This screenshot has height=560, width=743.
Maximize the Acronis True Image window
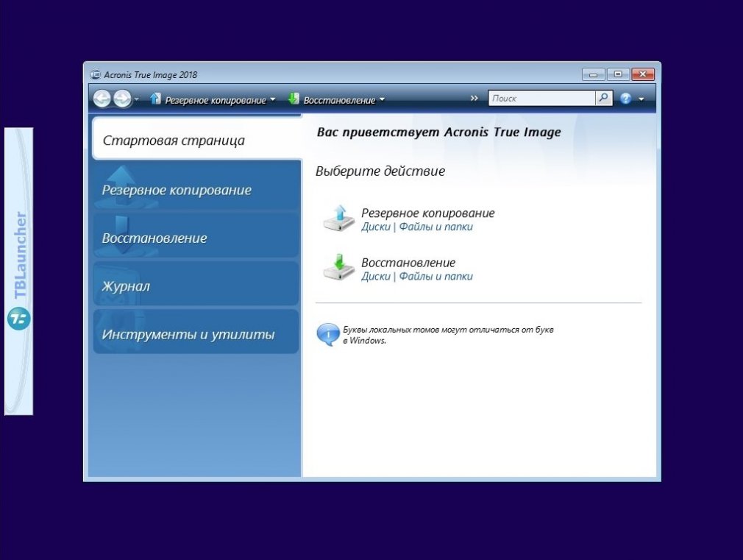618,74
